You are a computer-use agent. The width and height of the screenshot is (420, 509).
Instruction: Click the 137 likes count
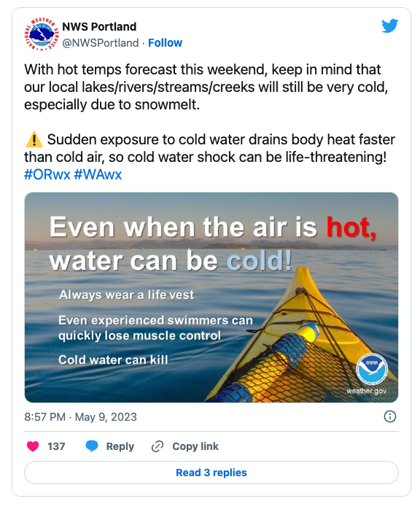point(56,446)
